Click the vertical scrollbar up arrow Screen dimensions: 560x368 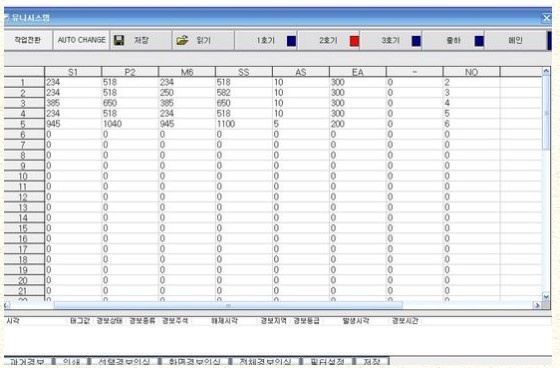pyautogui.click(x=546, y=71)
